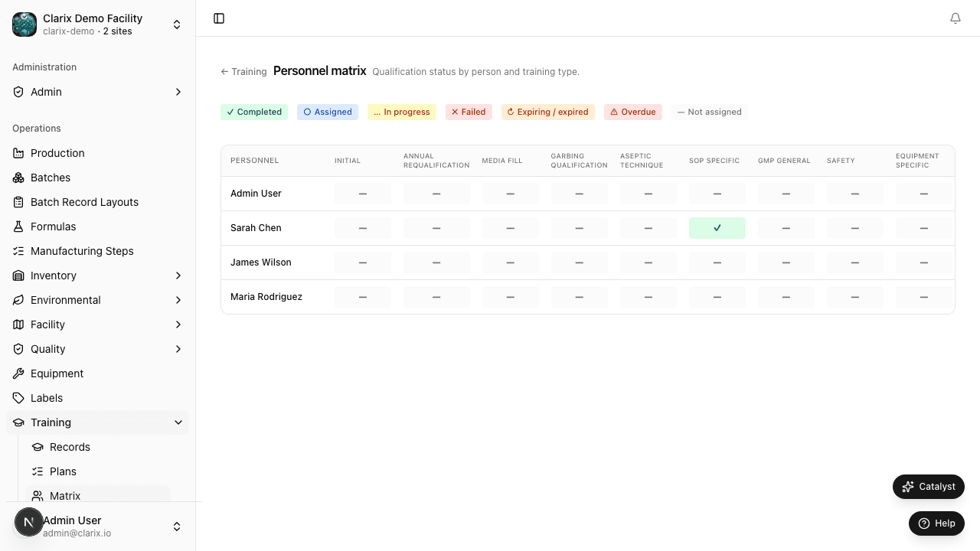Open Training Plans

(98, 471)
